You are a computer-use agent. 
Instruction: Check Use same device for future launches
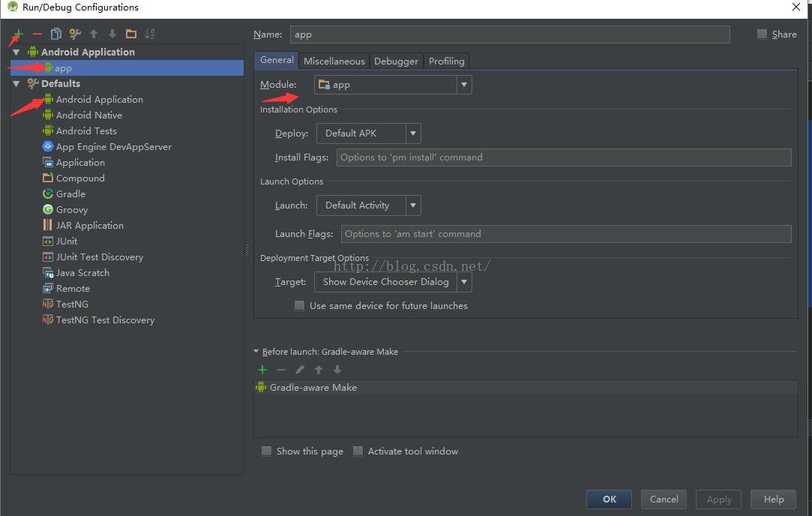click(x=300, y=306)
